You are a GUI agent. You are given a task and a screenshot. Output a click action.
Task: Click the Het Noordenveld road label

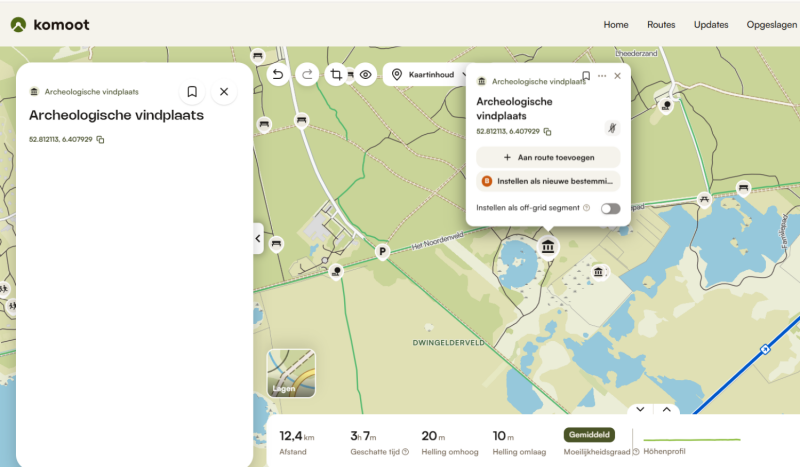(x=438, y=240)
